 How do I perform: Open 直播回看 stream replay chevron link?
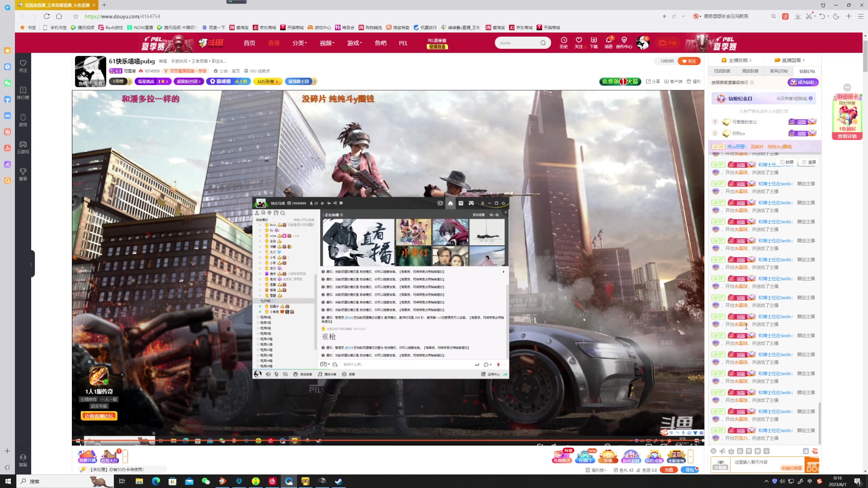(790, 60)
